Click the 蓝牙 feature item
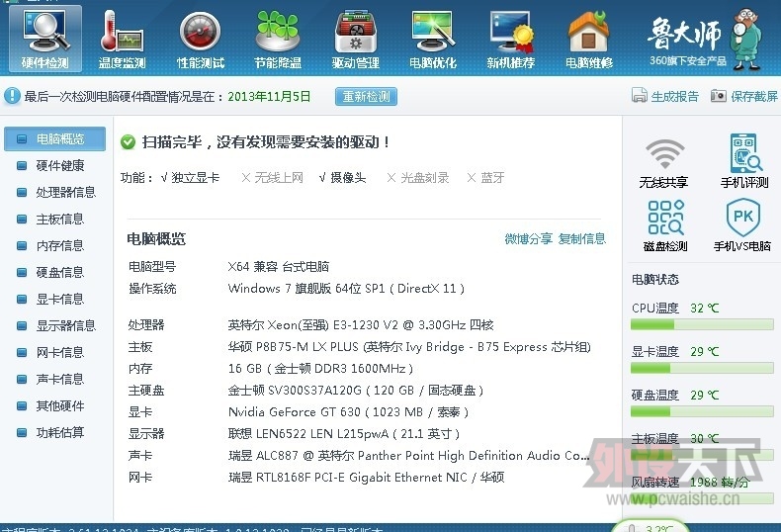Image resolution: width=781 pixels, height=532 pixels. point(485,178)
